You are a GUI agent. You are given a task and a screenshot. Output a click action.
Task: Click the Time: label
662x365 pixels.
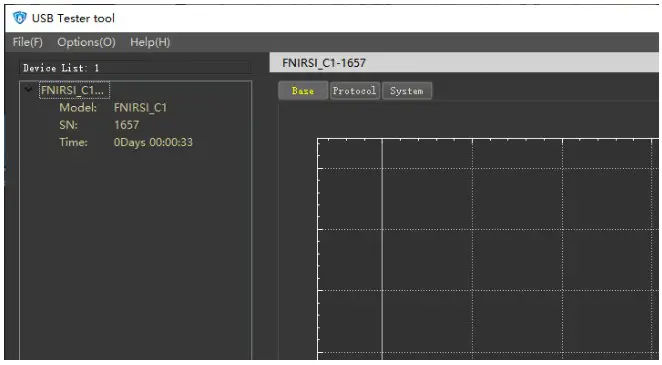coord(73,142)
